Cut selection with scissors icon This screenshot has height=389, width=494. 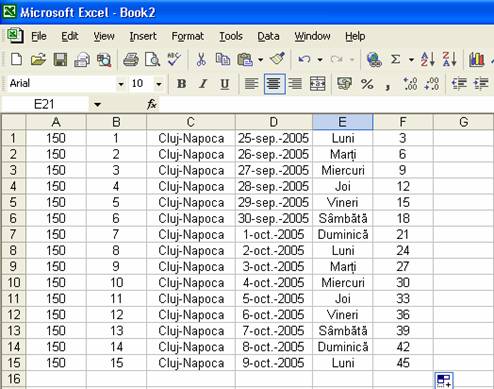(x=201, y=60)
